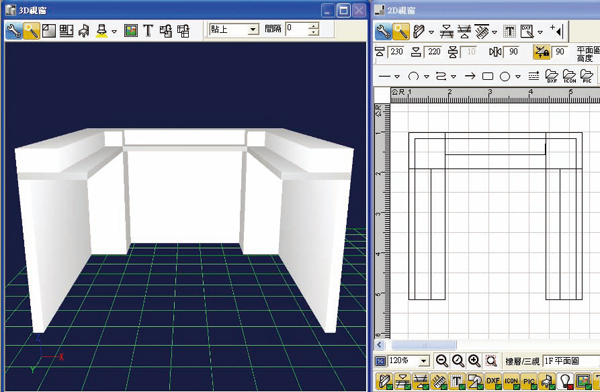Click the chair furniture icon in 3D toolbar

(84, 31)
